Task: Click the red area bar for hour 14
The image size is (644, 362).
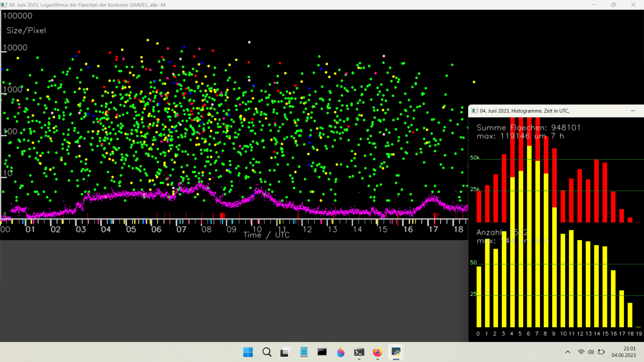Action: (x=596, y=191)
